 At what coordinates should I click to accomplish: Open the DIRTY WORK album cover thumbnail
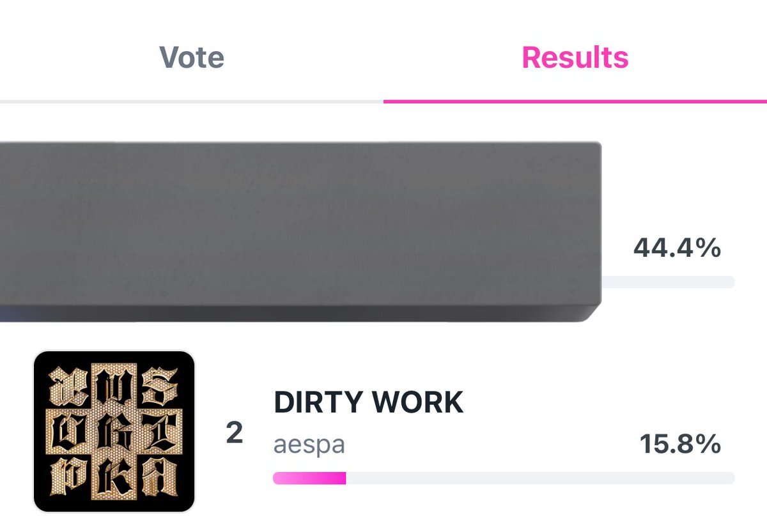[114, 432]
